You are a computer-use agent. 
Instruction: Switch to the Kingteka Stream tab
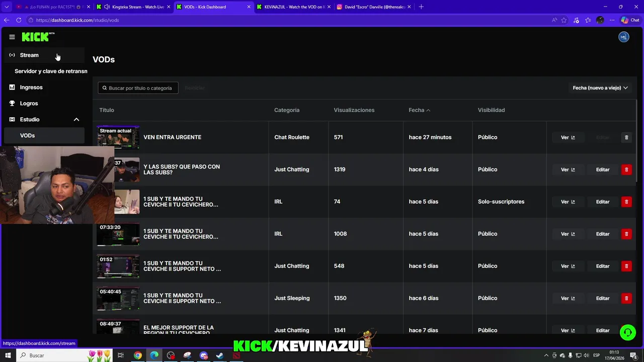(x=133, y=7)
